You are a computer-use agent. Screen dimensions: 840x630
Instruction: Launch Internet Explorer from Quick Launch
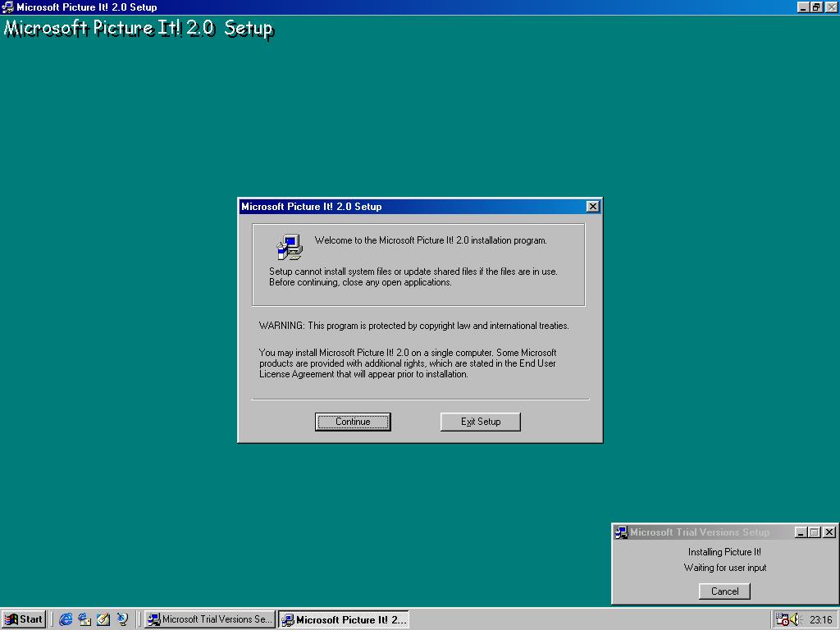66,619
